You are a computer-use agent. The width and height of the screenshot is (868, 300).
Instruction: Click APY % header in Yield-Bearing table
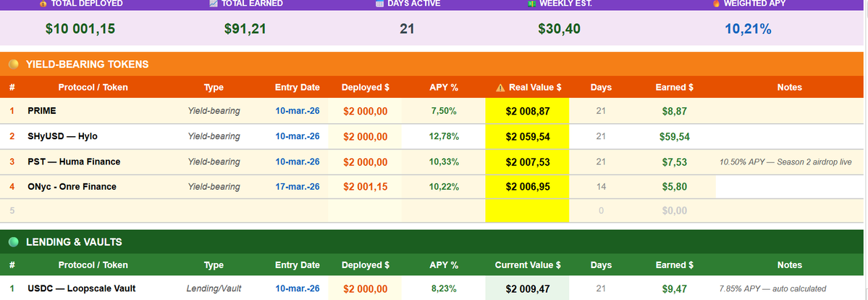pos(444,88)
